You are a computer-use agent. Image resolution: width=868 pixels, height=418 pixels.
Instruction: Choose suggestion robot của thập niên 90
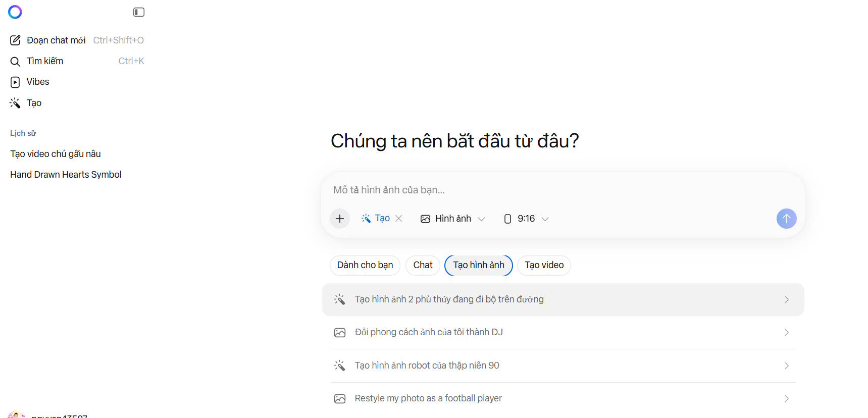[x=563, y=365]
